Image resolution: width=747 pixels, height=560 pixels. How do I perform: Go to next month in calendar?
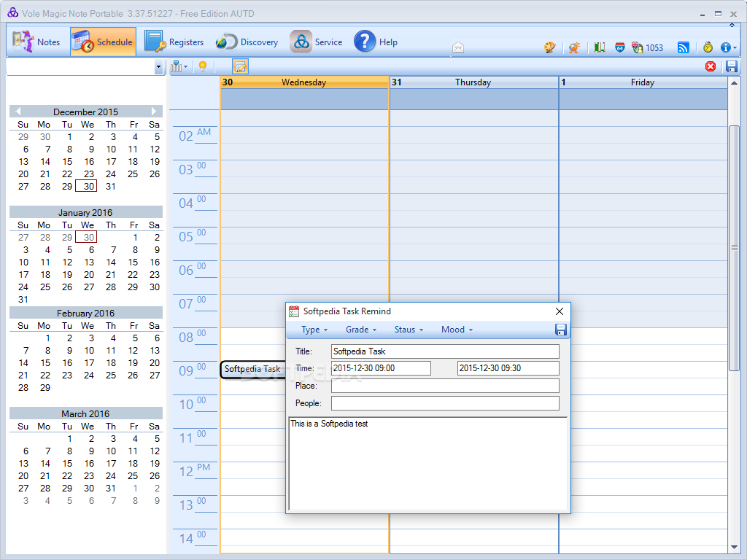point(153,112)
